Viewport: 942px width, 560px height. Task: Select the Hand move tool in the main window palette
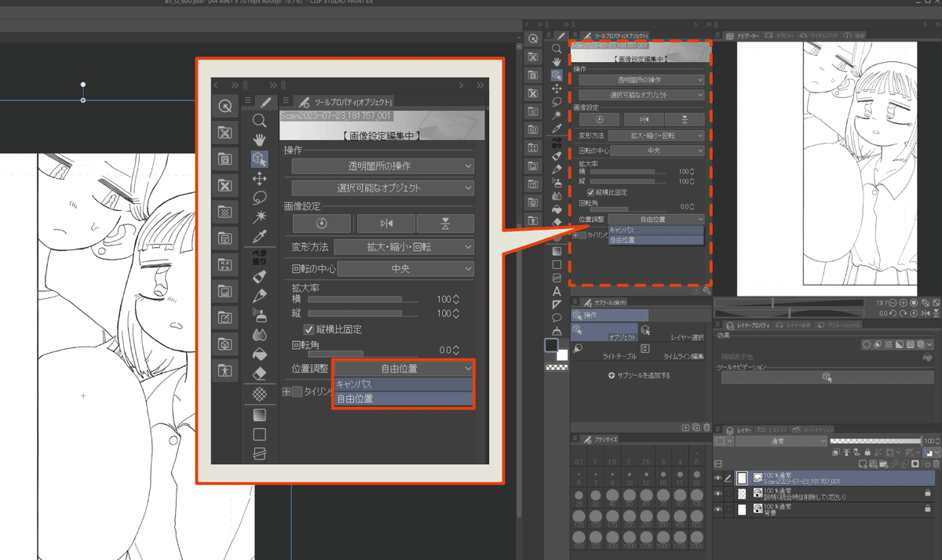(x=557, y=62)
